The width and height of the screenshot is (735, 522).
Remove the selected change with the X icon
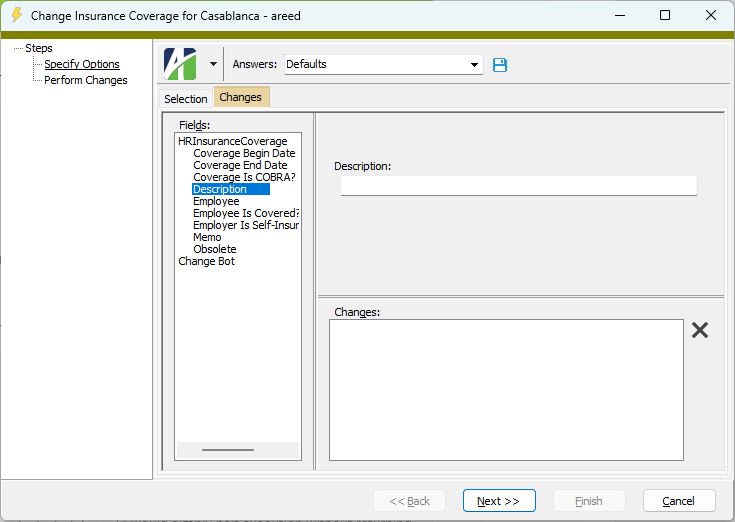tap(700, 330)
